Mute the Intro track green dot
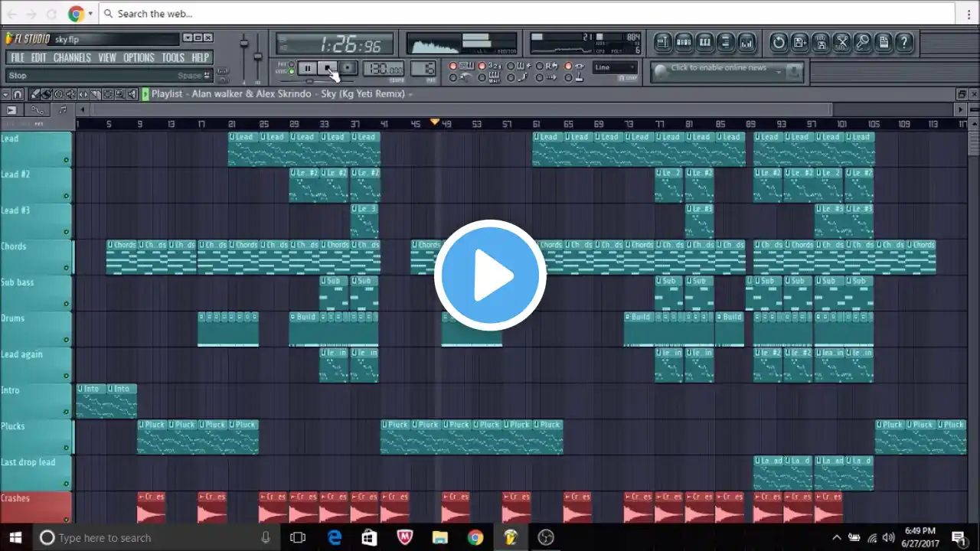980x551 pixels. 67,412
